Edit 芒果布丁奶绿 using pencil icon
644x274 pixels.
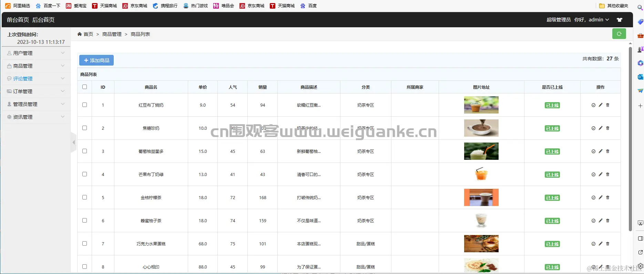pyautogui.click(x=601, y=174)
